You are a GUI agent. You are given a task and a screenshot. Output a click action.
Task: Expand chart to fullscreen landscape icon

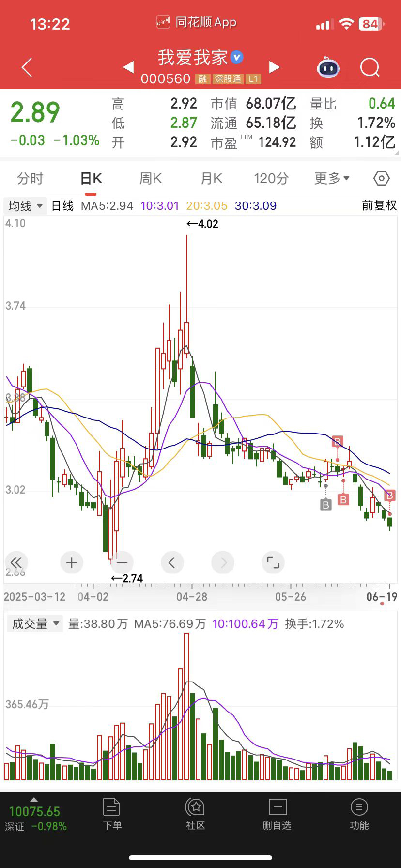(273, 562)
